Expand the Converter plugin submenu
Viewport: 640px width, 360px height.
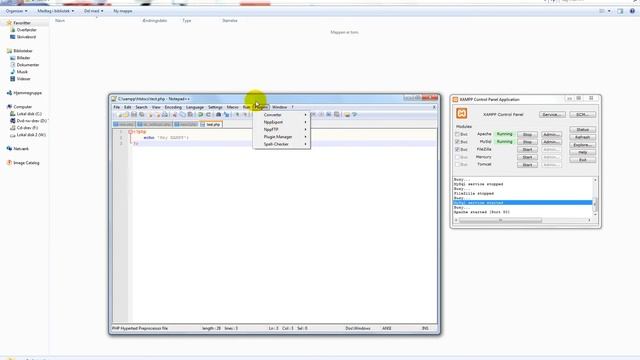[x=282, y=115]
